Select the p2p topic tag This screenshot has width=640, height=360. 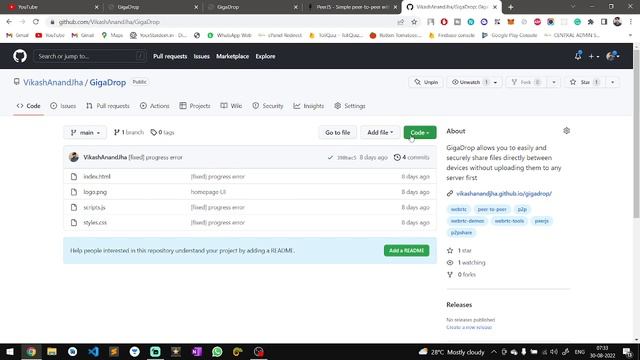pyautogui.click(x=522, y=209)
